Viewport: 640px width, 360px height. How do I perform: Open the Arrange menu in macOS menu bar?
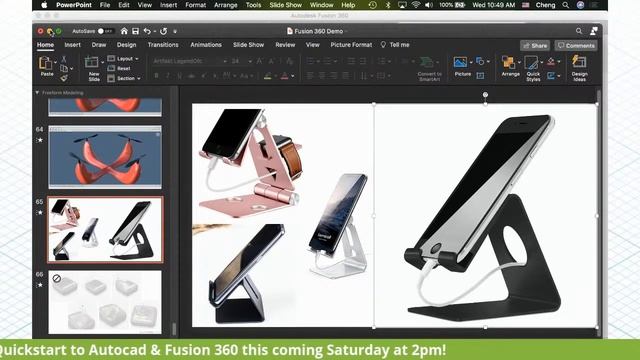(x=225, y=5)
